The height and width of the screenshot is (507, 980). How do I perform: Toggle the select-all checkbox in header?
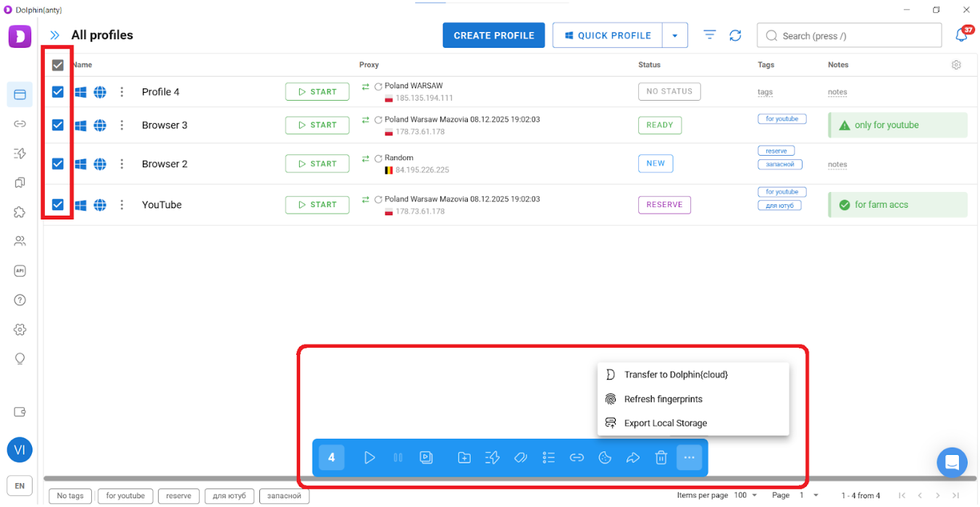click(58, 65)
